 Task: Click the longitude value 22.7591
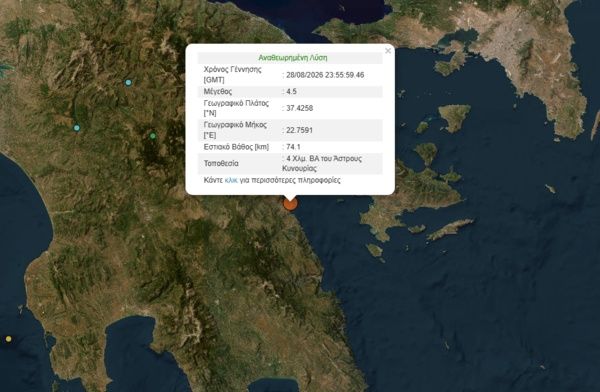tap(299, 130)
